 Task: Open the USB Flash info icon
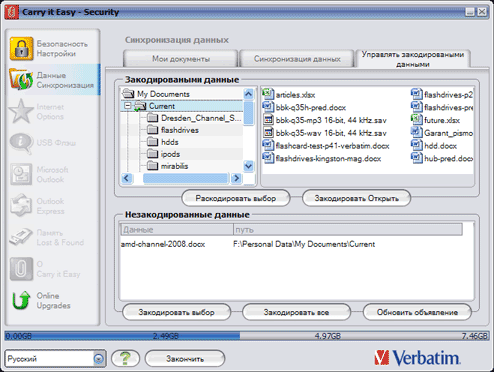tap(21, 143)
